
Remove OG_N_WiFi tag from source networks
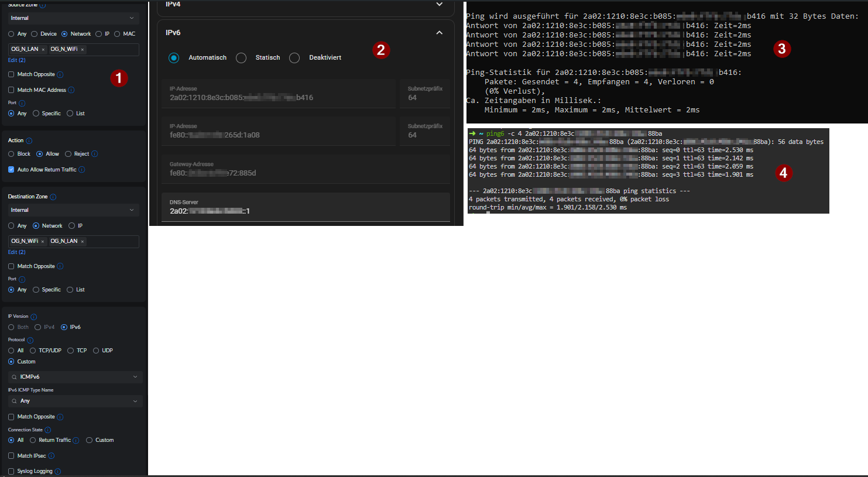coord(83,50)
